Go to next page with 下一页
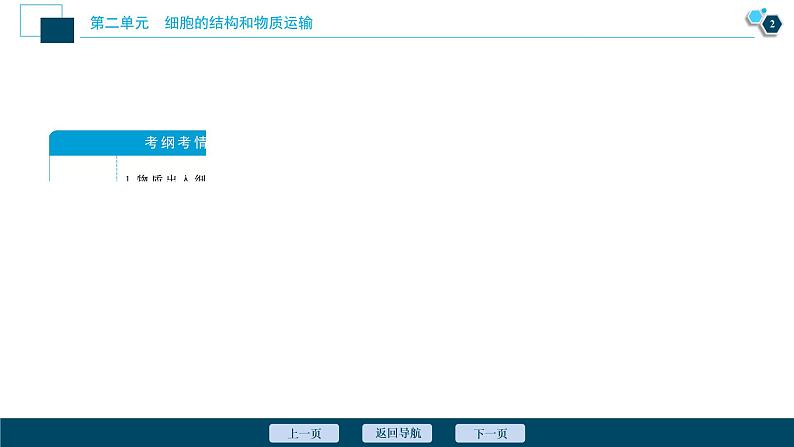Screen dimensions: 794x447 490,433
